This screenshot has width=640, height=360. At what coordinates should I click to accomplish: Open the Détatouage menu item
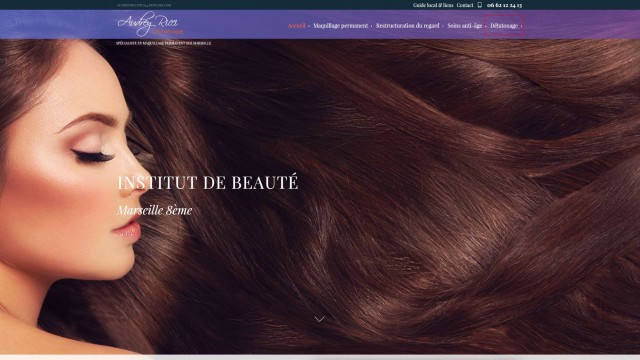(x=504, y=25)
